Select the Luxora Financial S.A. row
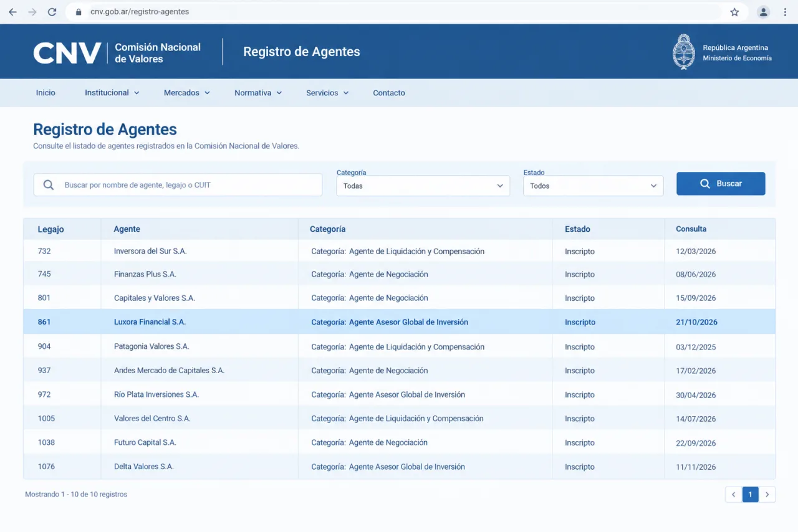798x532 pixels. 399,322
